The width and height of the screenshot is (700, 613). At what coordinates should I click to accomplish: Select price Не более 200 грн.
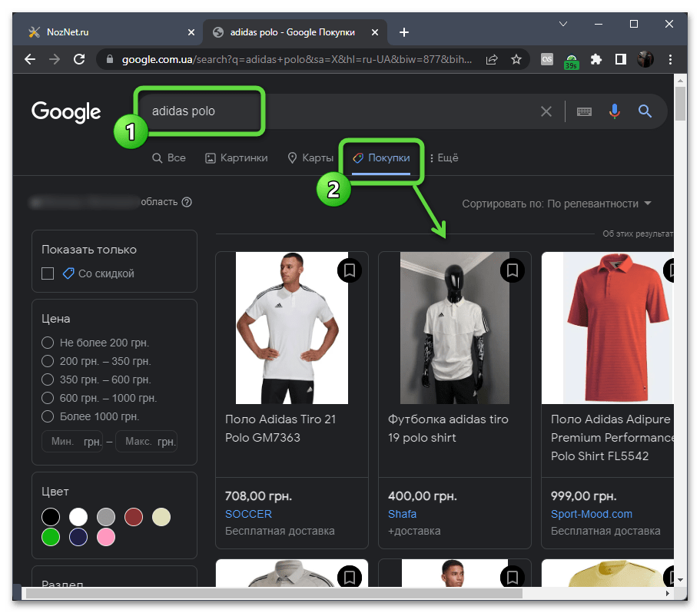point(48,343)
